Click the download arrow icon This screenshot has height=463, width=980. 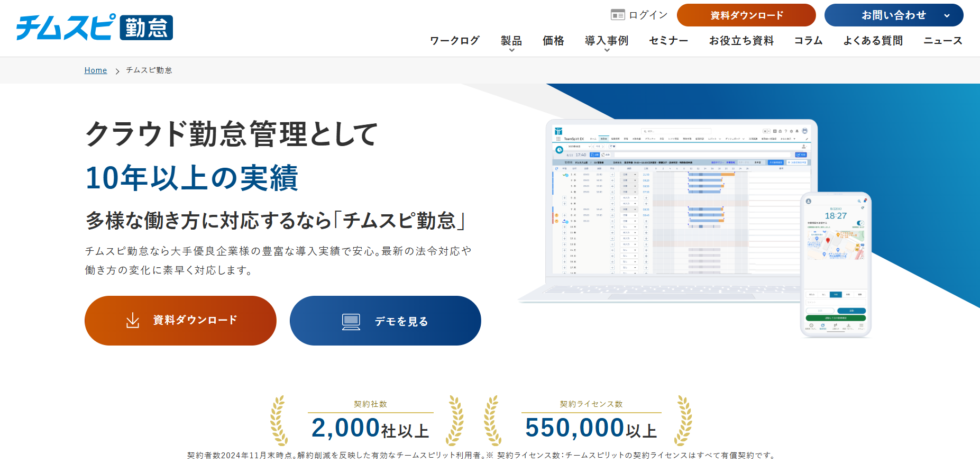coord(133,320)
